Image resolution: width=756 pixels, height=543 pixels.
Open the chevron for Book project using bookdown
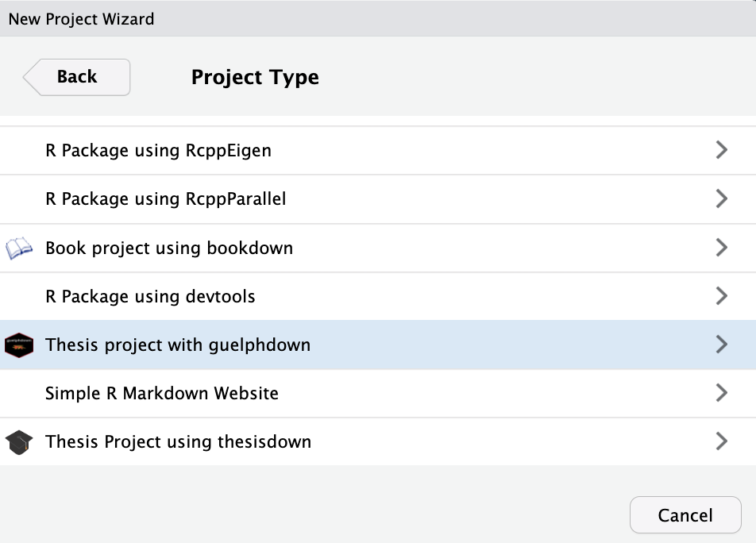(x=721, y=248)
